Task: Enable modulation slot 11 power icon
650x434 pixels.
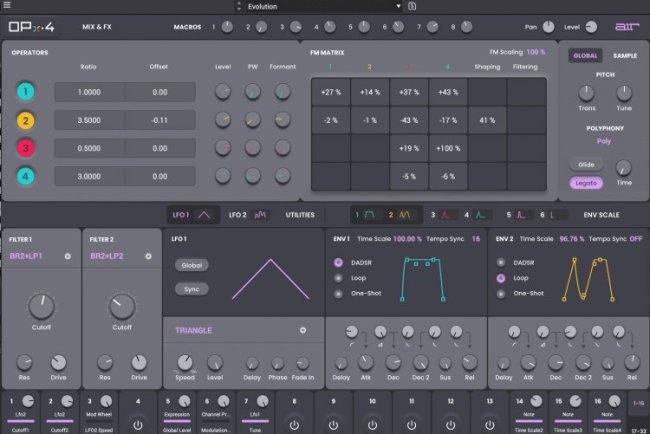Action: 411,425
